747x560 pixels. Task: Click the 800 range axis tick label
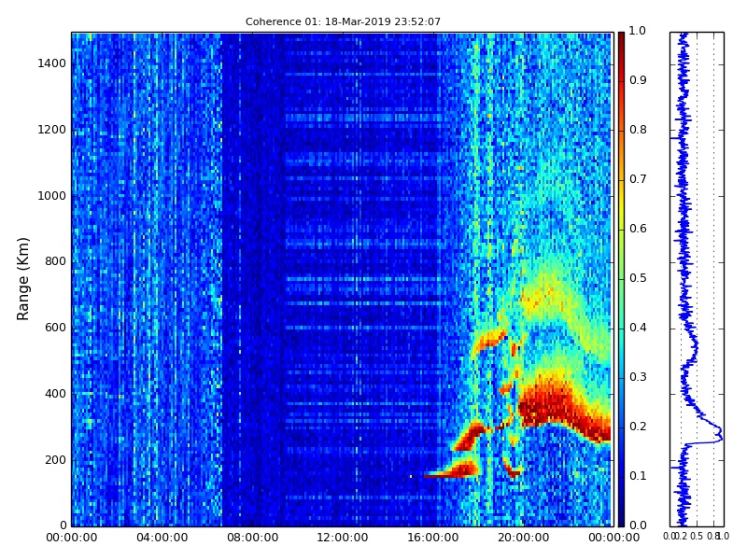pyautogui.click(x=55, y=261)
